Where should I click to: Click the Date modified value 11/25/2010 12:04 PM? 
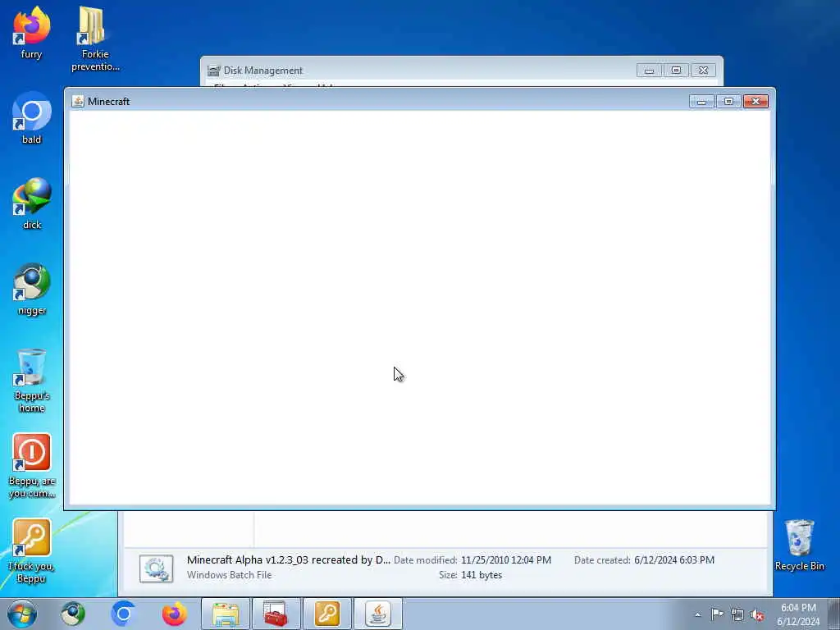505,559
